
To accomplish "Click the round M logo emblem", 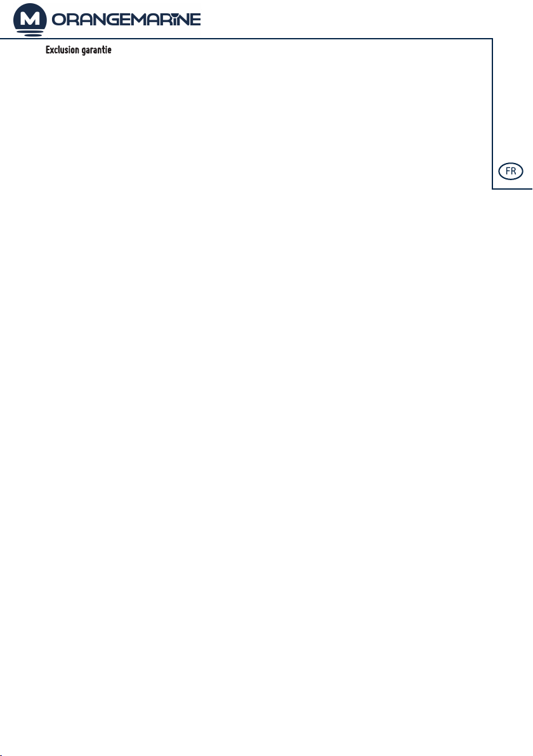I will pyautogui.click(x=30, y=19).
